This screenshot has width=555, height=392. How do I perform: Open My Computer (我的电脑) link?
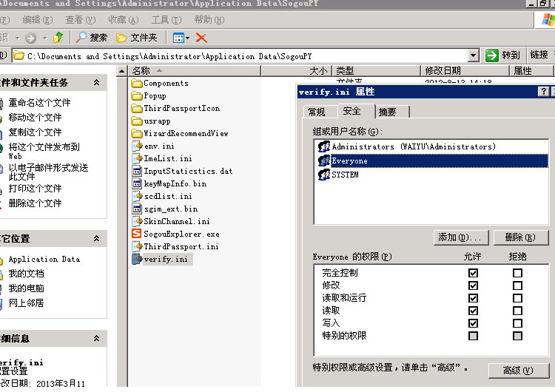coord(26,288)
